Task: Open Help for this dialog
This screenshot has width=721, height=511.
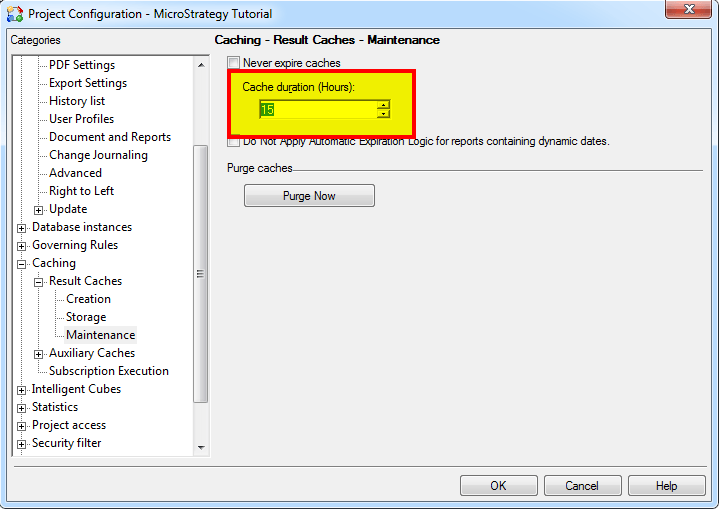Action: coord(666,486)
